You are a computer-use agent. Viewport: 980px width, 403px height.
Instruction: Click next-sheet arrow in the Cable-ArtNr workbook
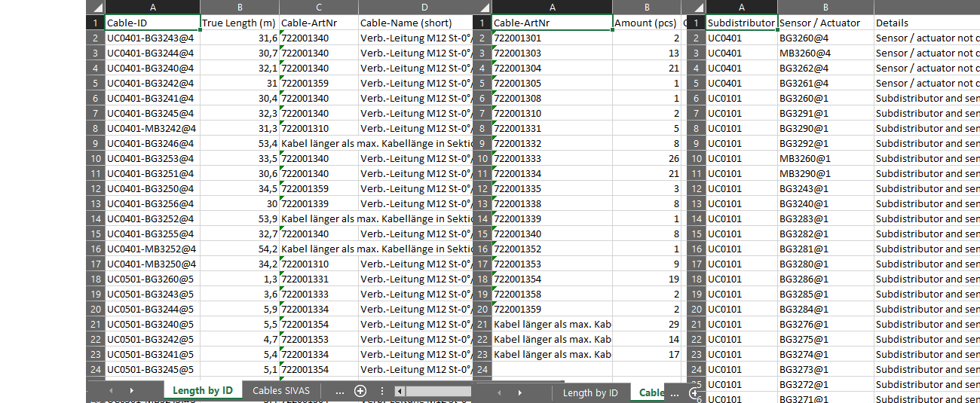519,392
